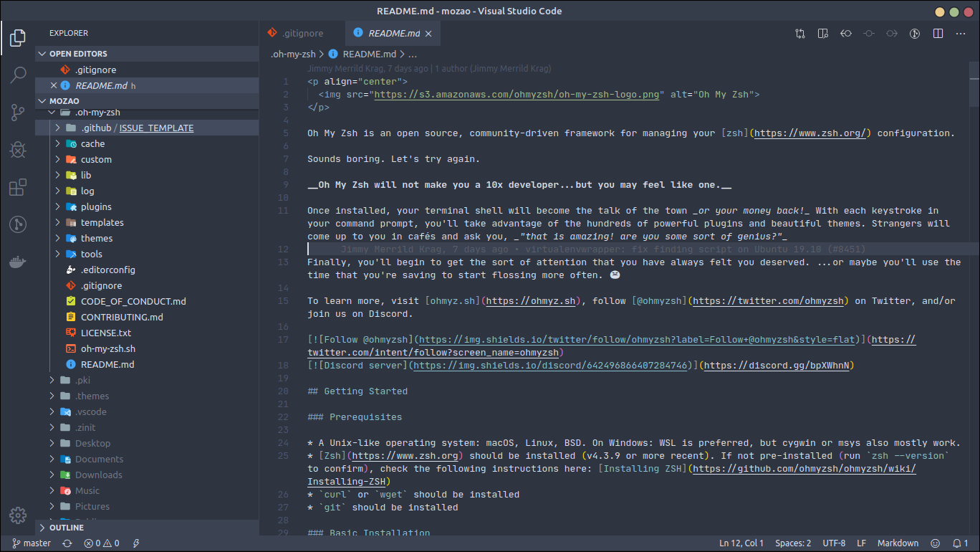Viewport: 980px width, 552px height.
Task: Expand the tools folder
Action: pyautogui.click(x=147, y=254)
